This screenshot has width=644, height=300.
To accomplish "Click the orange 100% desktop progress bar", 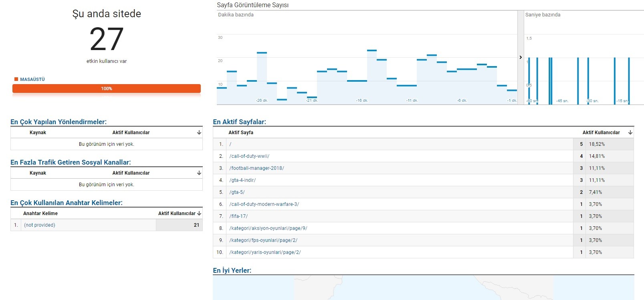I will 107,89.
